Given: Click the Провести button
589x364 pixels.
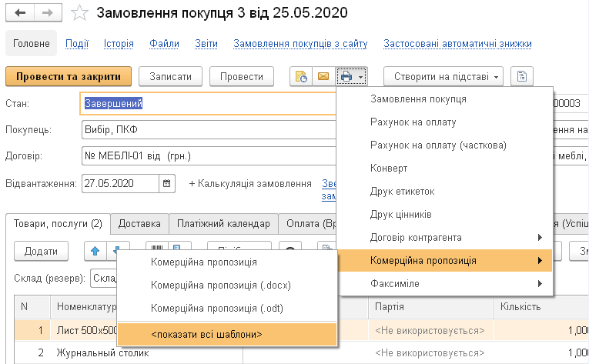Looking at the screenshot, I should (x=242, y=77).
